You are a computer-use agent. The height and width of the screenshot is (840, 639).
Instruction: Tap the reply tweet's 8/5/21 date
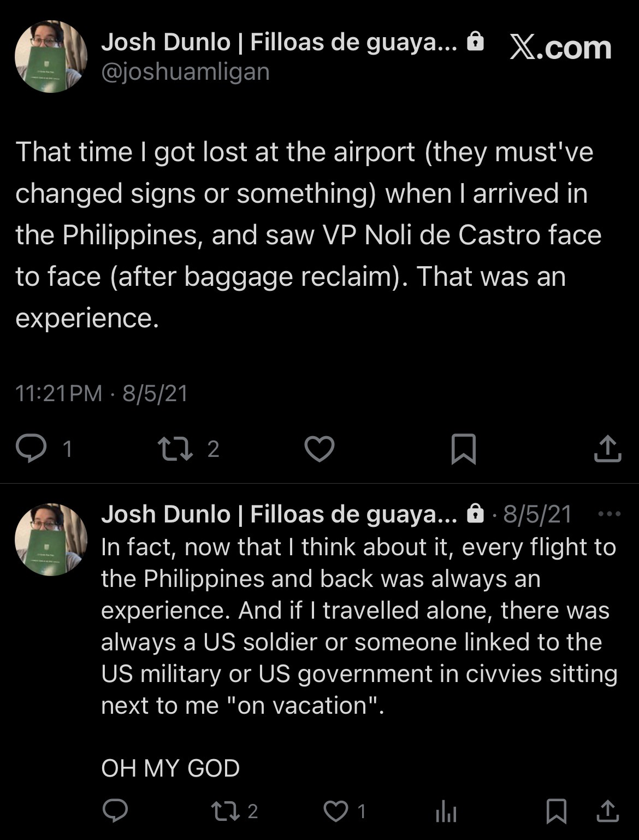pyautogui.click(x=537, y=514)
